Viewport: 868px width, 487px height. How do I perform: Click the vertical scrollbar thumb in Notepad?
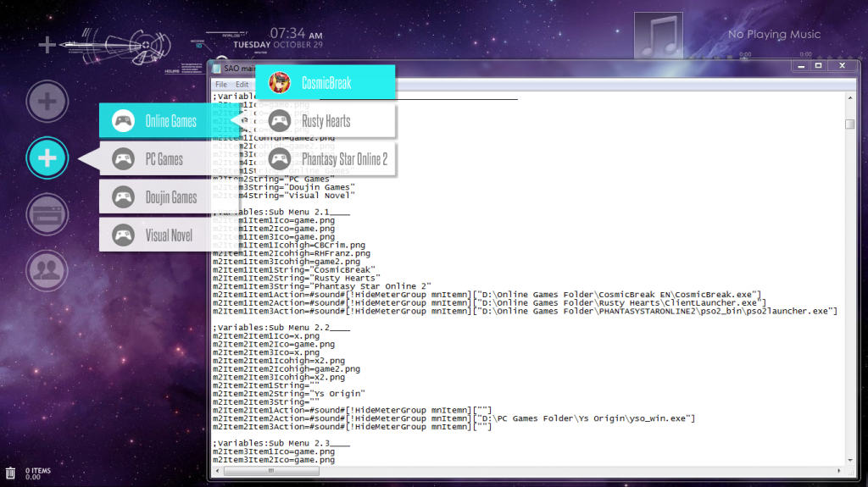[850, 124]
